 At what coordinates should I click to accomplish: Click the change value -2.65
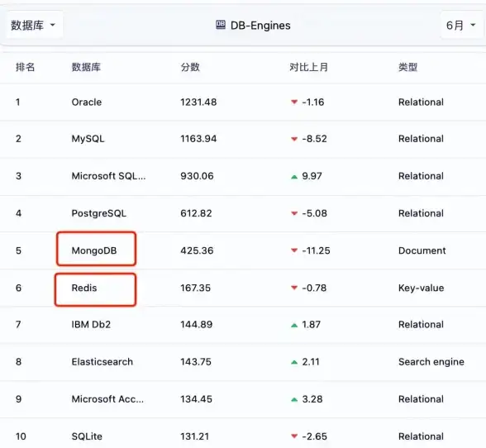(314, 436)
